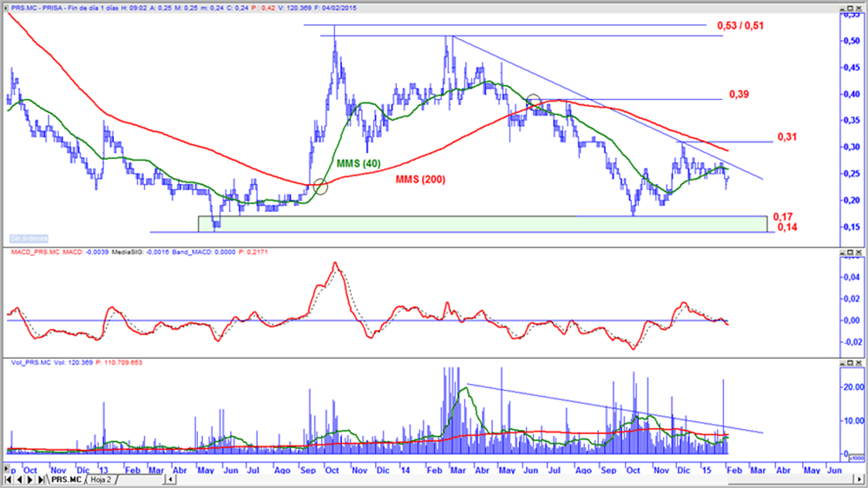Maximize the PRISA price chart pane
Image resolution: width=868 pixels, height=488 pixels.
tap(851, 9)
